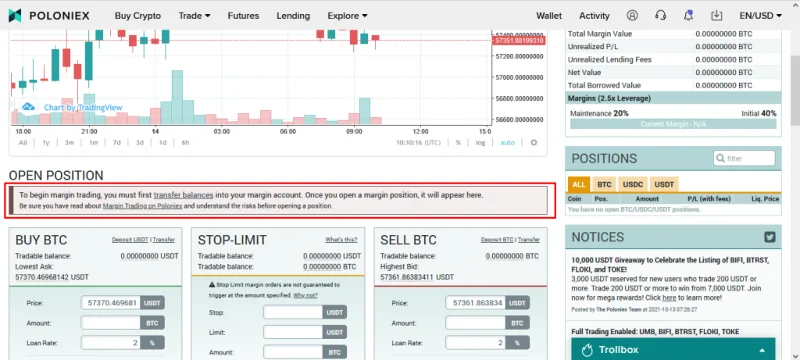Select the ALL positions tab

coord(579,185)
